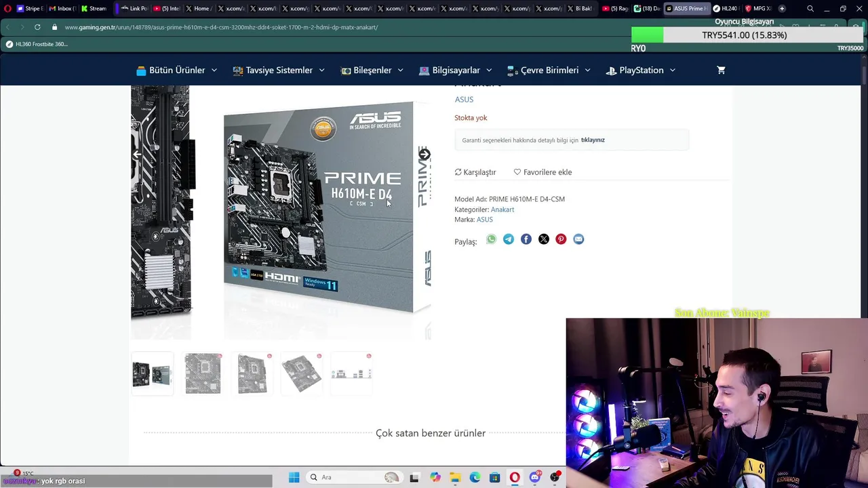This screenshot has width=868, height=488.
Task: Click tıklayınız warranty info link
Action: tap(593, 140)
